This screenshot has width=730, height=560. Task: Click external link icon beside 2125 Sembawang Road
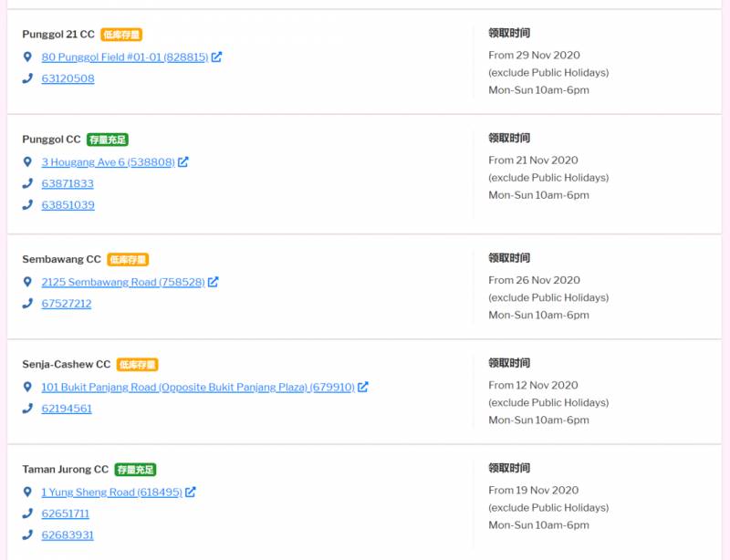[x=214, y=282]
